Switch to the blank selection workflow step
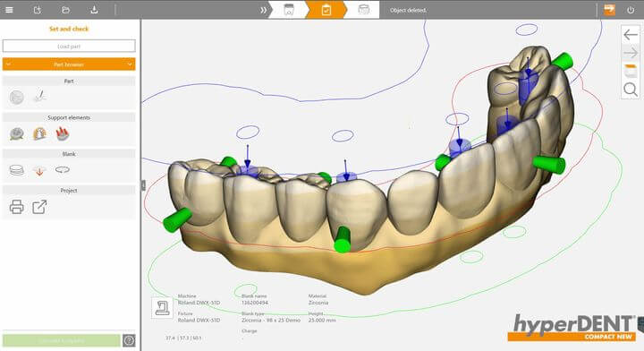This screenshot has height=351, width=644. tap(288, 10)
